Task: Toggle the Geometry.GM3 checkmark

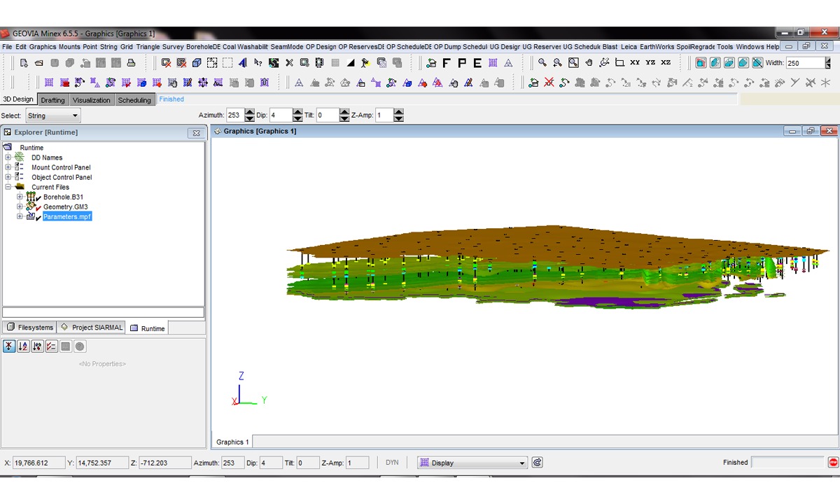Action: [38, 209]
